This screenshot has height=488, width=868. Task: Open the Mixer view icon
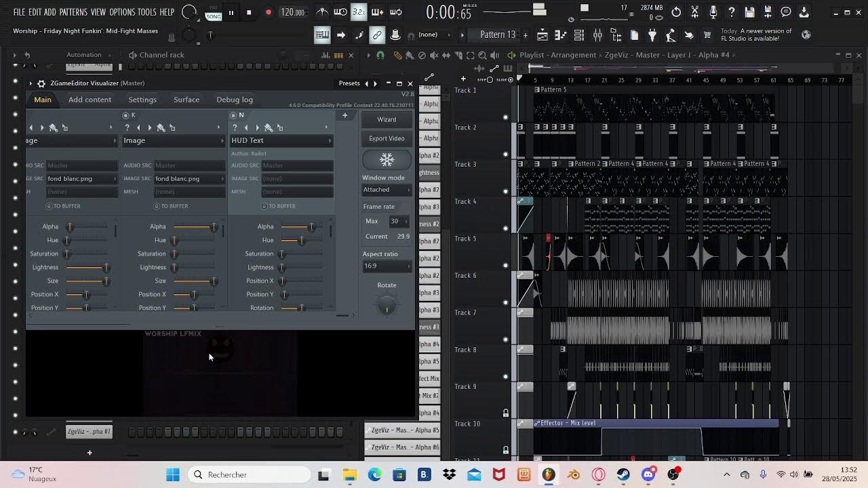point(597,35)
